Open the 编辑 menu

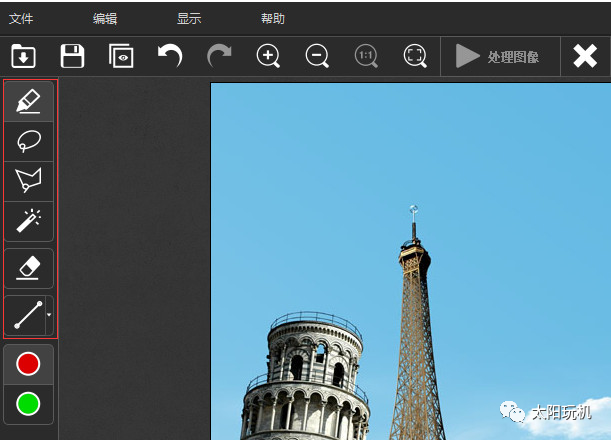tap(105, 18)
